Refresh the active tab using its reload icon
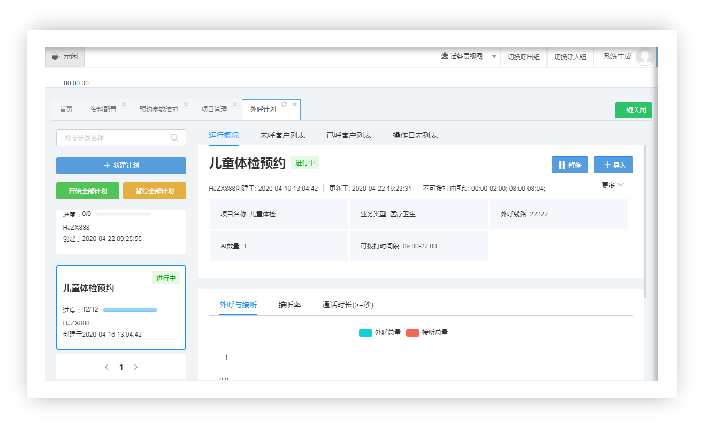 pyautogui.click(x=284, y=104)
